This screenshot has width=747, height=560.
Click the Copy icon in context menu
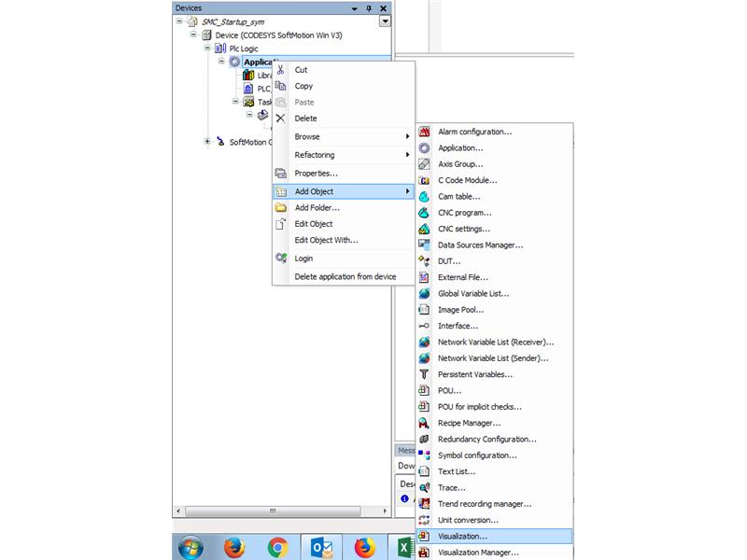(281, 86)
